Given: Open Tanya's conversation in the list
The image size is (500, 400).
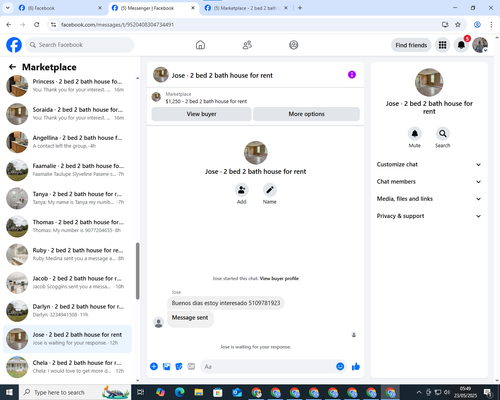Looking at the screenshot, I should pyautogui.click(x=67, y=198).
